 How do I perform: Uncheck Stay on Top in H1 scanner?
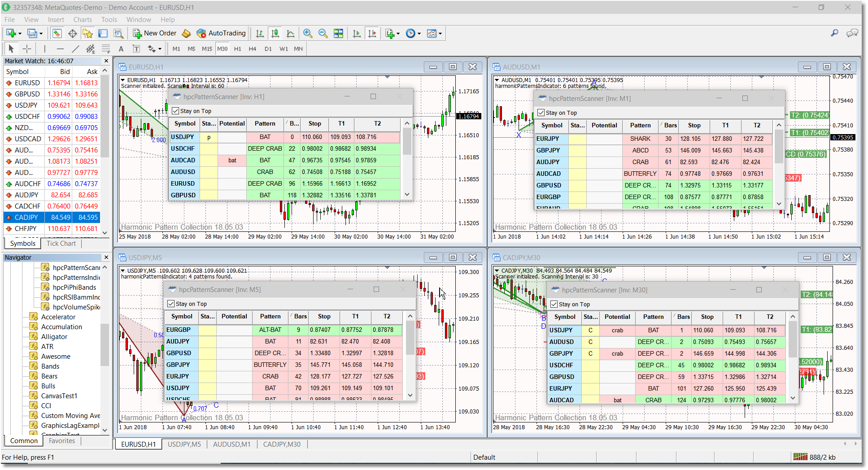pyautogui.click(x=176, y=111)
